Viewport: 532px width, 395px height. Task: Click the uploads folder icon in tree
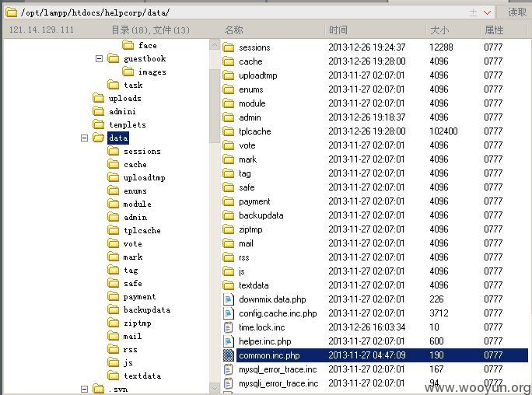pos(99,98)
